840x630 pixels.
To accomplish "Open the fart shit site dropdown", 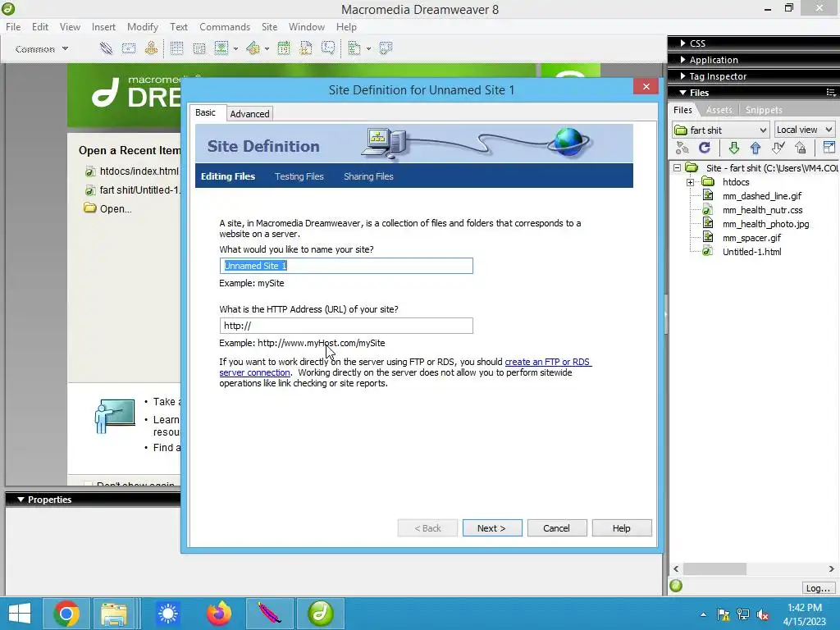I will [720, 130].
